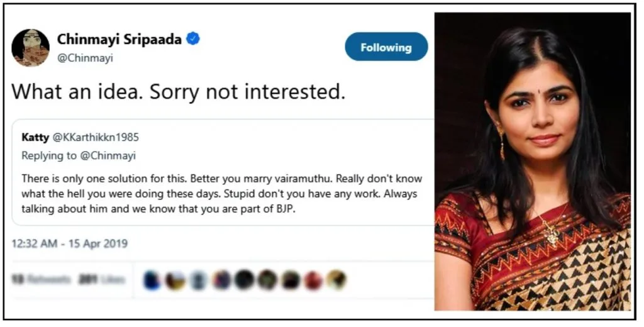Open the tweet timestamp 15 Apr 2019

pos(69,243)
